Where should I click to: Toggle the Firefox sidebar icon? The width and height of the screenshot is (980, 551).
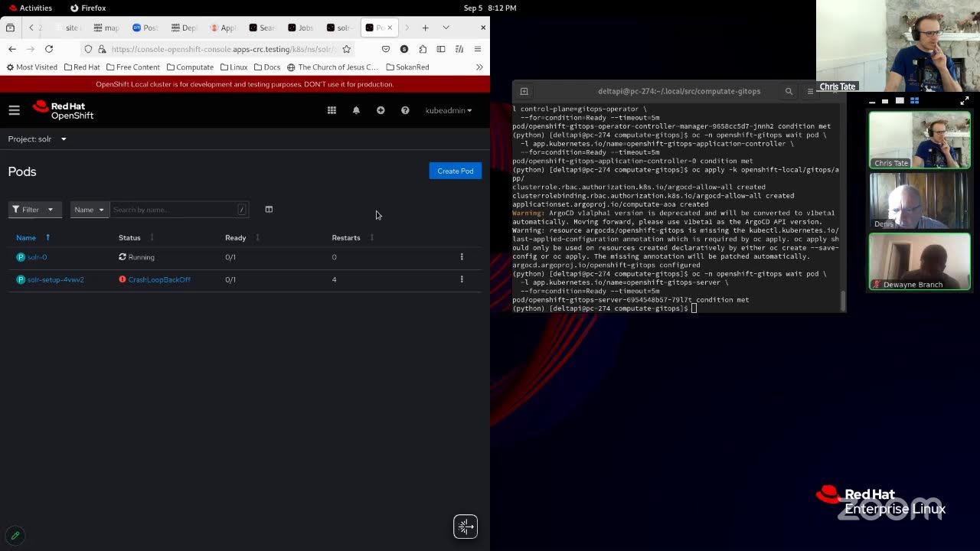tap(441, 49)
